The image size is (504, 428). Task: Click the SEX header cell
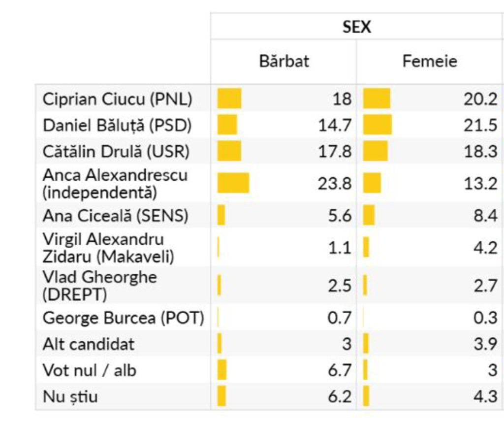tap(357, 27)
